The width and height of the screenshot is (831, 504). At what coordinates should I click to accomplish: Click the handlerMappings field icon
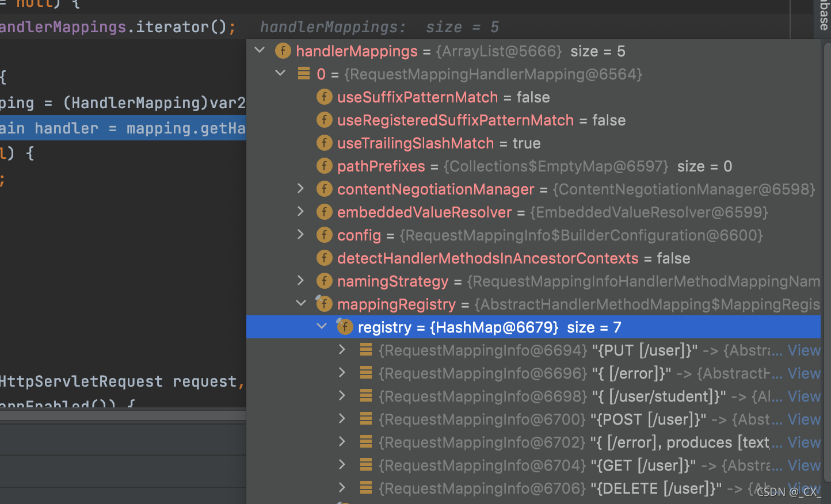[x=283, y=51]
